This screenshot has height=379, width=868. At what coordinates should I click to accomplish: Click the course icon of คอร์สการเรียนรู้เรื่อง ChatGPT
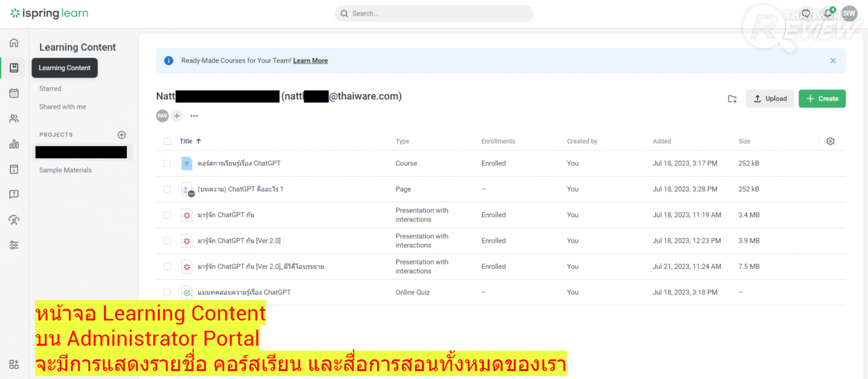pyautogui.click(x=187, y=163)
